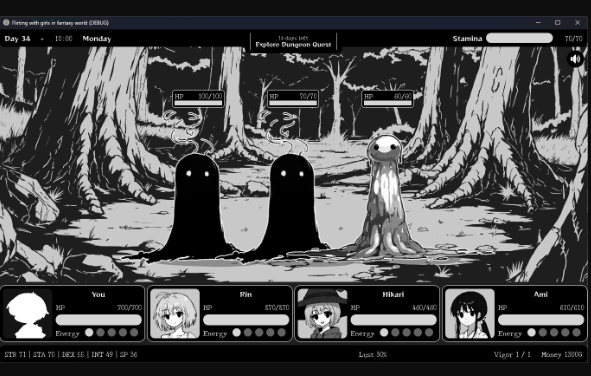Click the Stamina bar at top

point(519,38)
